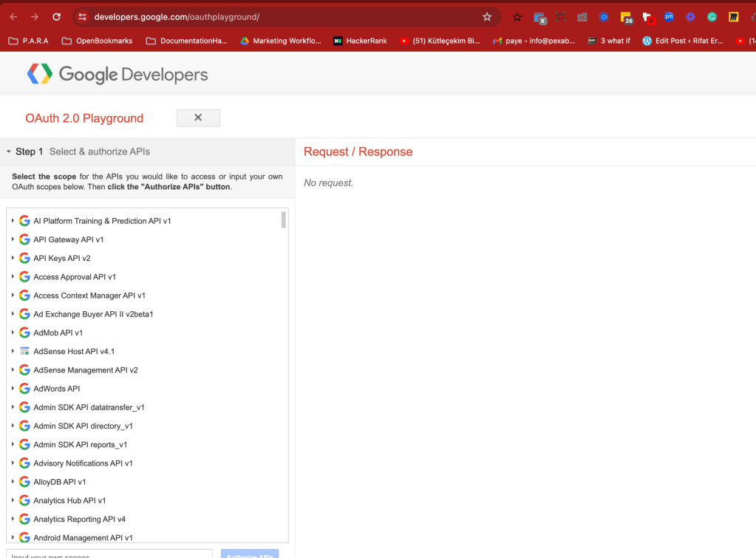Open the Zoom extension icon
This screenshot has width=756, height=558.
click(669, 17)
